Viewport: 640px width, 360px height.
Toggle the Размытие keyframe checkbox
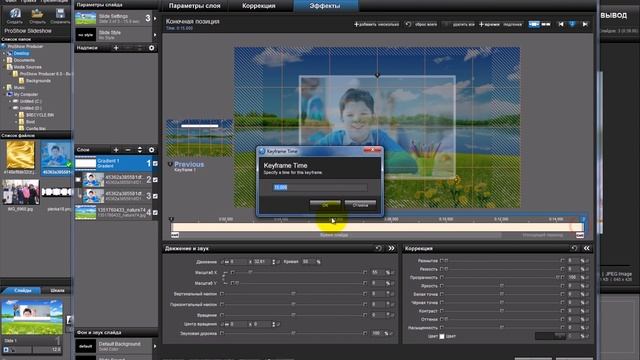coord(441,260)
